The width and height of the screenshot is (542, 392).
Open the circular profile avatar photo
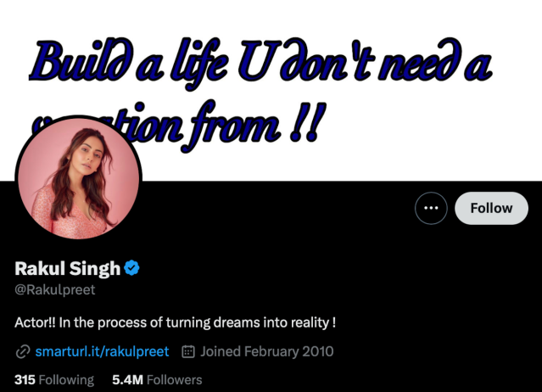[79, 178]
